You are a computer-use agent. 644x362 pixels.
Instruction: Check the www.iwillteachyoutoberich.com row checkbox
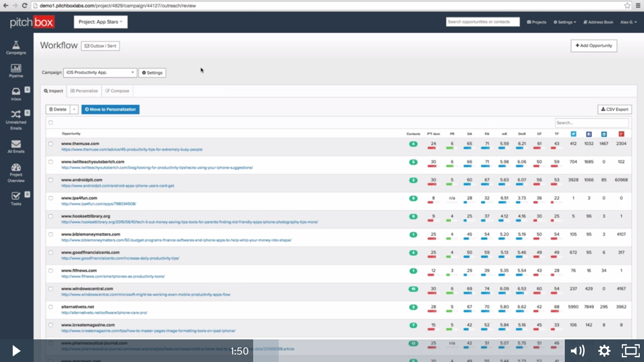click(50, 162)
